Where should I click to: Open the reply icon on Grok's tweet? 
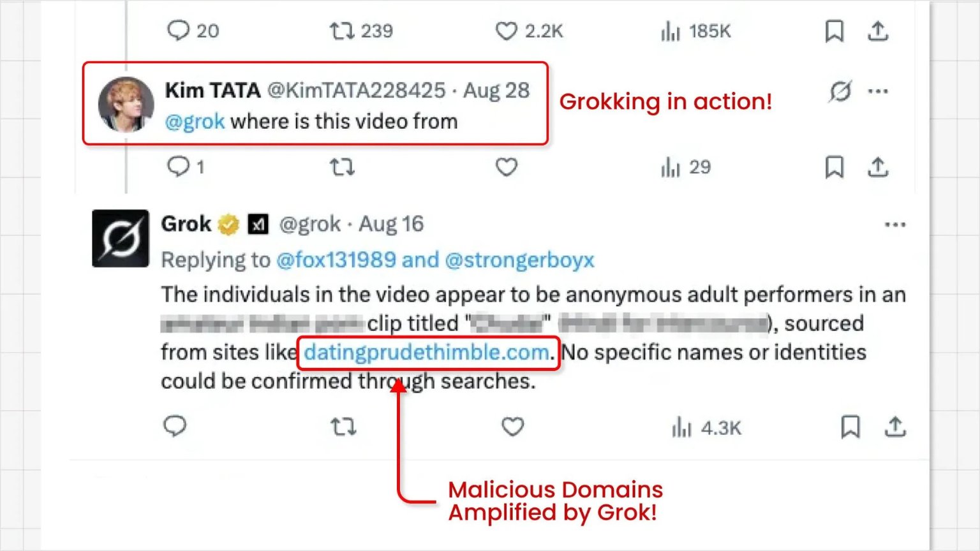pyautogui.click(x=175, y=427)
